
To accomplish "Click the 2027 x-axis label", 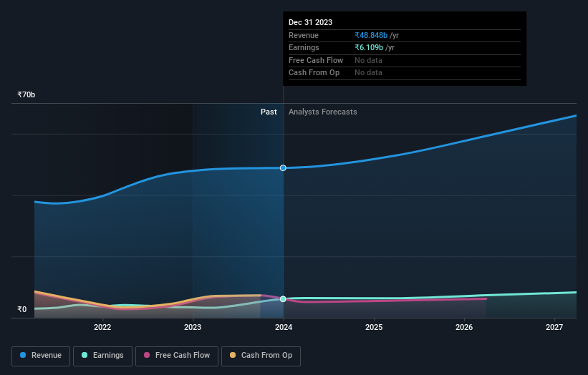I will click(x=554, y=327).
